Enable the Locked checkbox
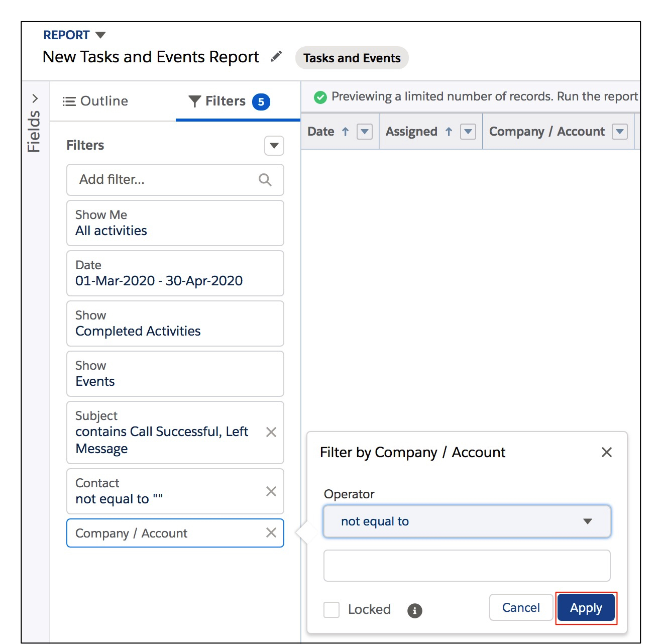 point(331,609)
